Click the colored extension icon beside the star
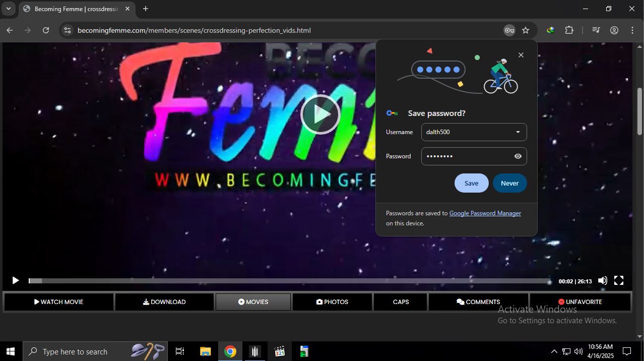Image resolution: width=644 pixels, height=361 pixels. [550, 30]
